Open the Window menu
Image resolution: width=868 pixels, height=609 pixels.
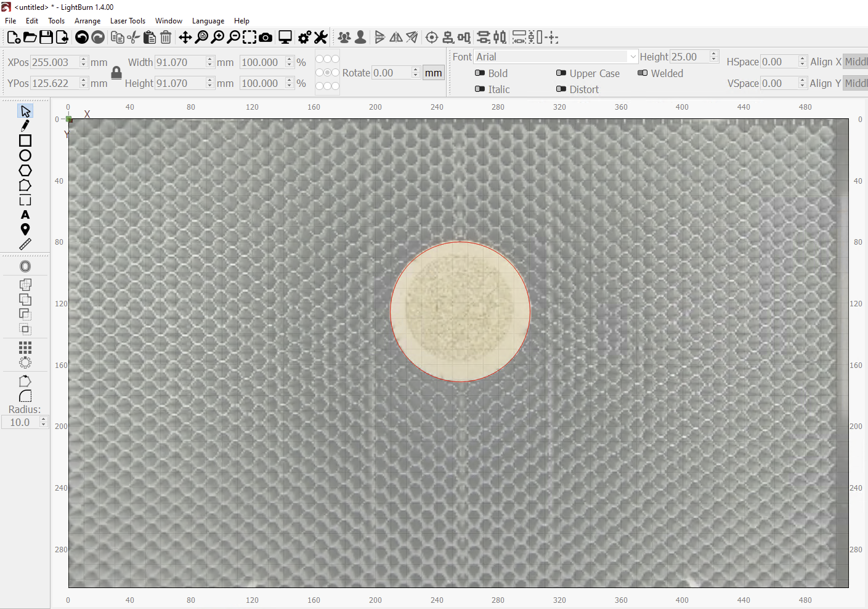pos(169,21)
